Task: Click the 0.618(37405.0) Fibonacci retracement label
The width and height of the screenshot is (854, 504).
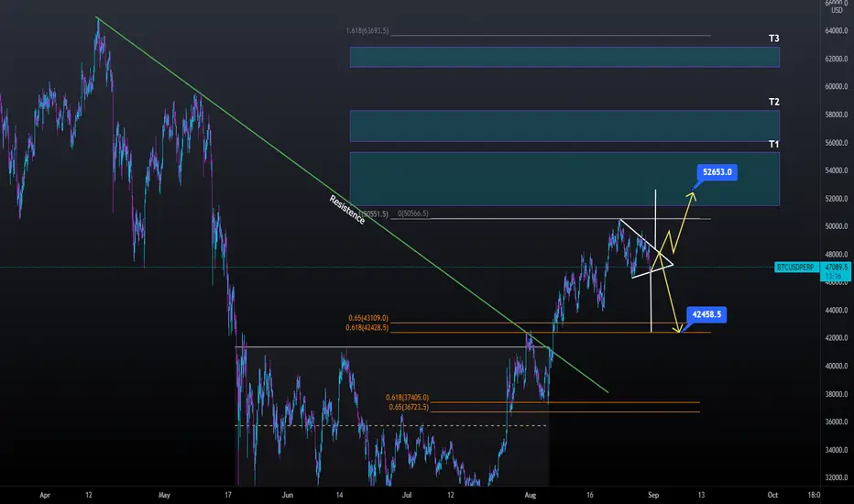Action: (407, 398)
